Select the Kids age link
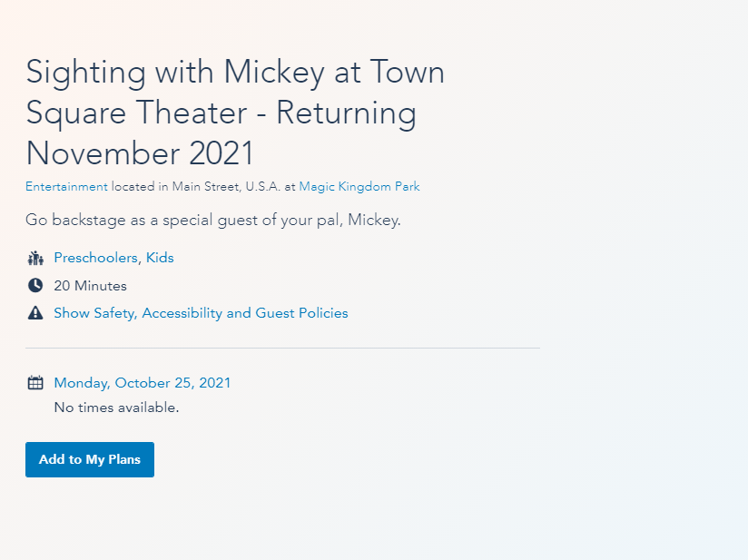 pyautogui.click(x=160, y=258)
